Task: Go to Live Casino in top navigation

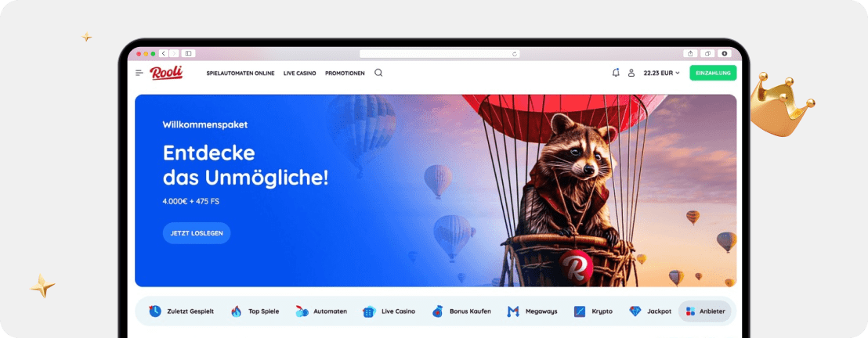Action: [299, 73]
